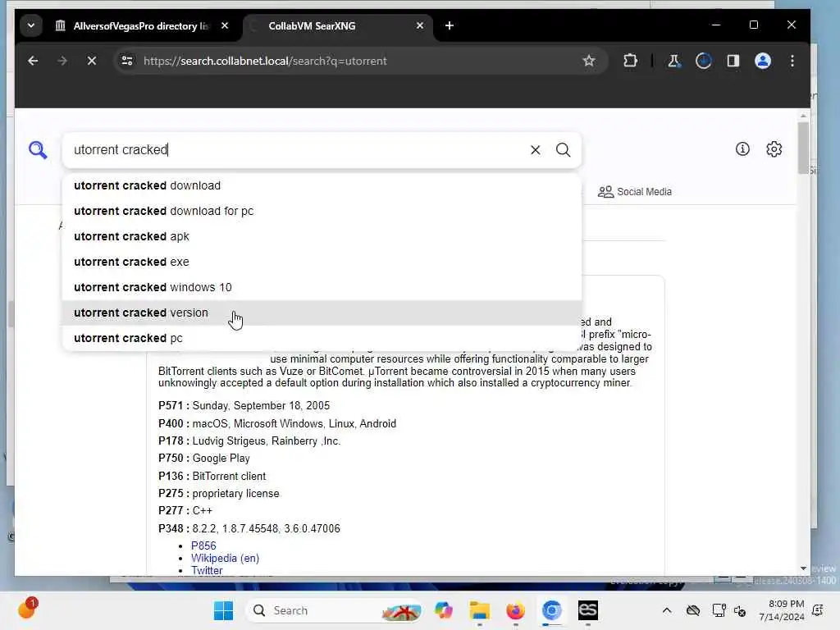Select suggestion utorrent cracked download for pc
The image size is (840, 630).
tap(322, 211)
